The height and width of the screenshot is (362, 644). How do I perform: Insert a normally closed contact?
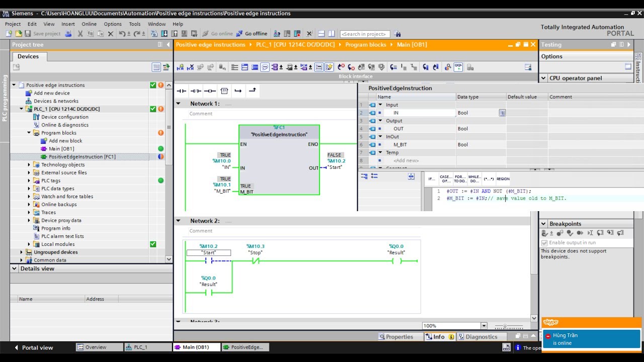[x=196, y=91]
